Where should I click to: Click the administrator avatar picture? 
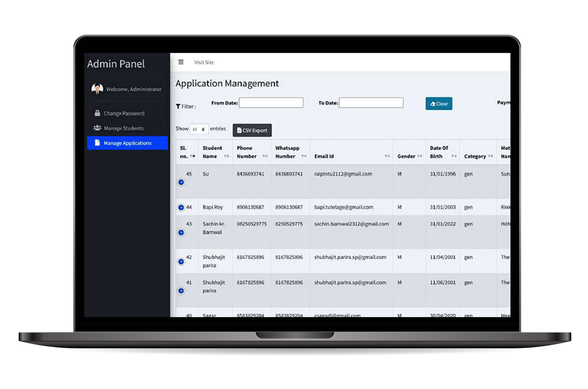pos(97,88)
